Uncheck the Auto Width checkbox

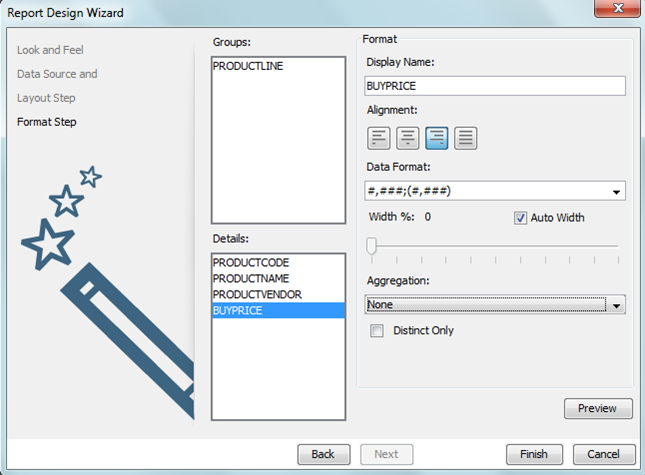[x=520, y=218]
